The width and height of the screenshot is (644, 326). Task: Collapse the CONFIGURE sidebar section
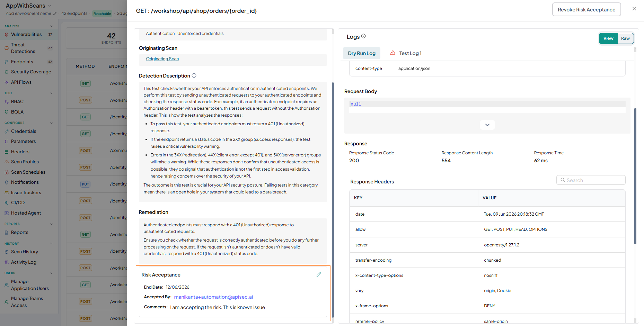(x=51, y=123)
